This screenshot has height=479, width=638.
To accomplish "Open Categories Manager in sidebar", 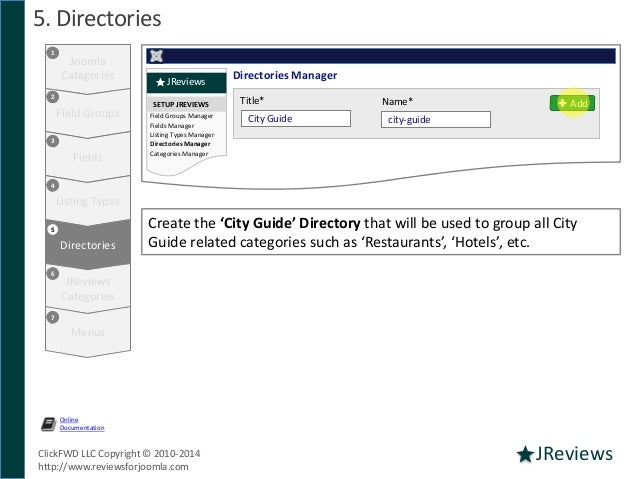I will pos(179,154).
